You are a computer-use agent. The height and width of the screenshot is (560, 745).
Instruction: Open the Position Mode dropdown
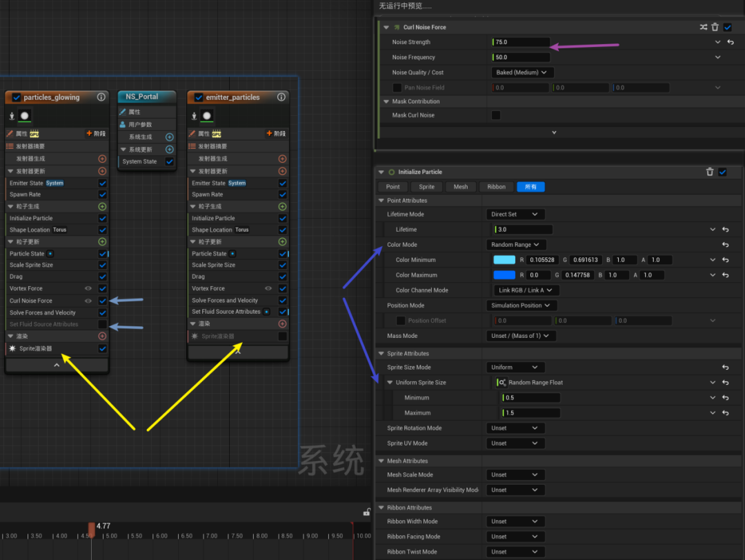tap(521, 306)
